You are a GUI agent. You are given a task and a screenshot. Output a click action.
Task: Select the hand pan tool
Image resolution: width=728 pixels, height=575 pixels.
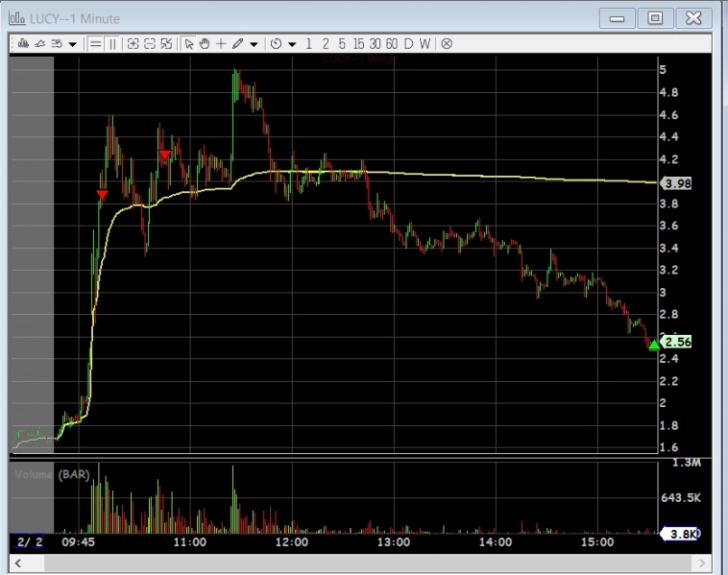pyautogui.click(x=205, y=43)
